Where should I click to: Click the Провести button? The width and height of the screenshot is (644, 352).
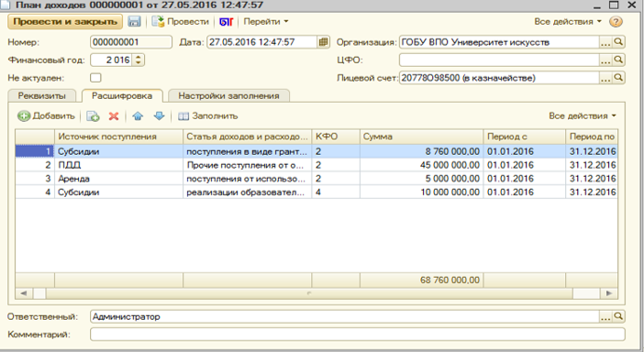pos(181,22)
